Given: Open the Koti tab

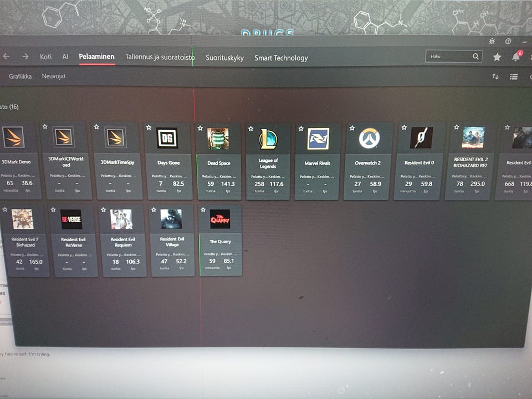Looking at the screenshot, I should tap(46, 57).
